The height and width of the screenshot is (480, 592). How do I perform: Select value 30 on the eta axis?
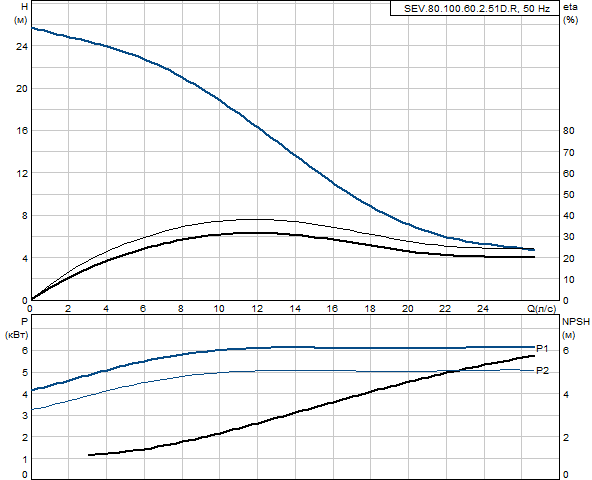569,237
